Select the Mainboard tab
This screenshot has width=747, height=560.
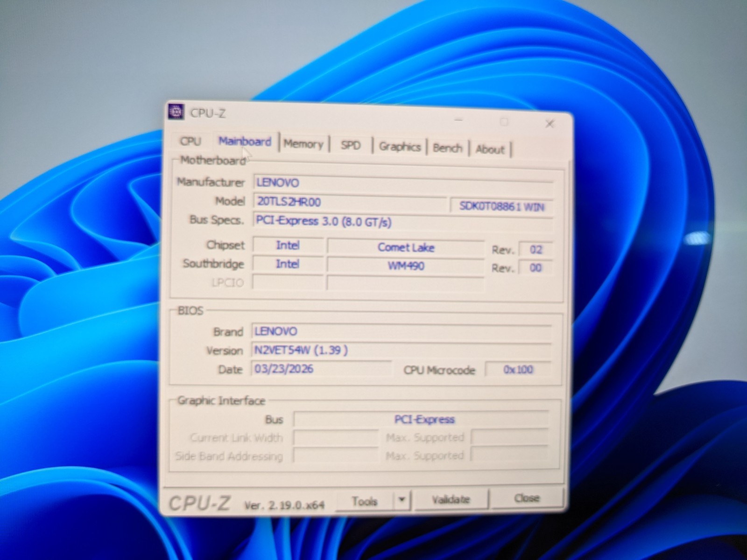pos(245,141)
